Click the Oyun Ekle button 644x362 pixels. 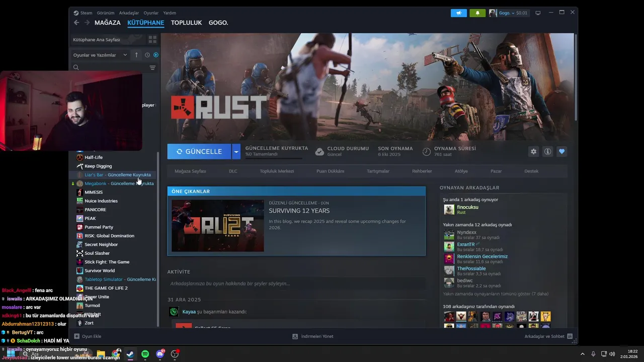[x=88, y=336]
